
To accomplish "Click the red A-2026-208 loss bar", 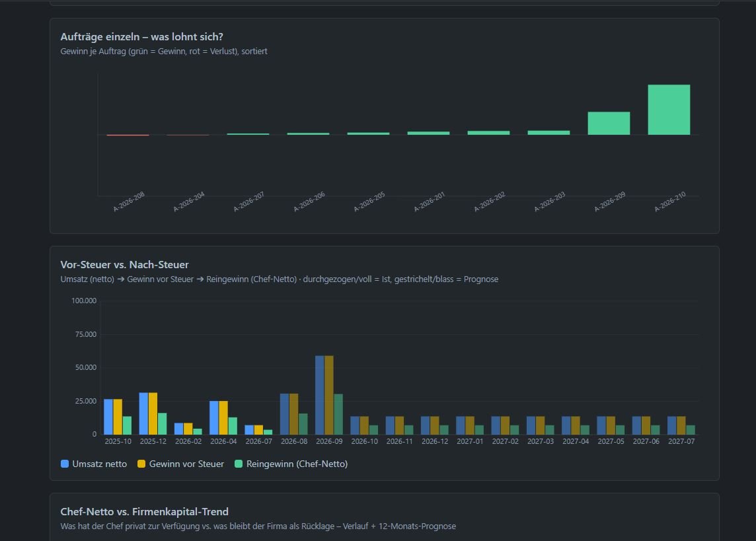I will [x=128, y=135].
